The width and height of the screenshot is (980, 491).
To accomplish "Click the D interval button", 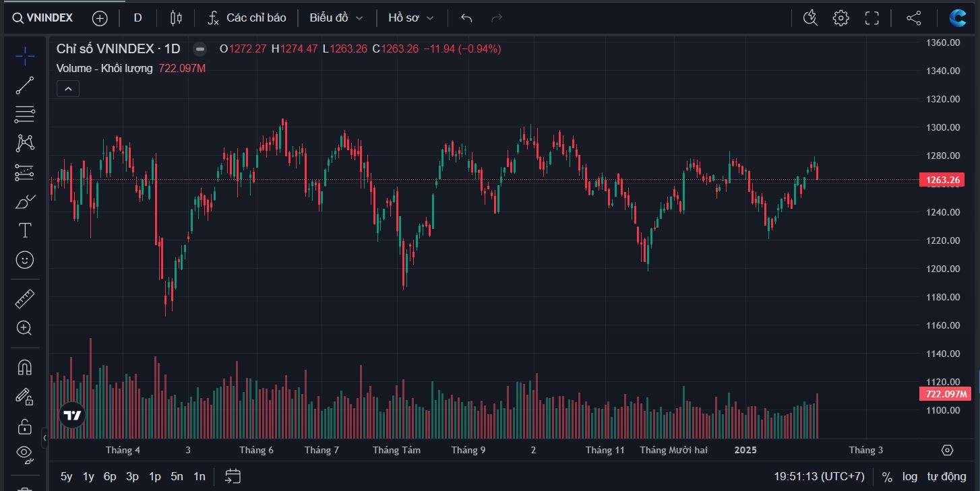I will click(137, 18).
